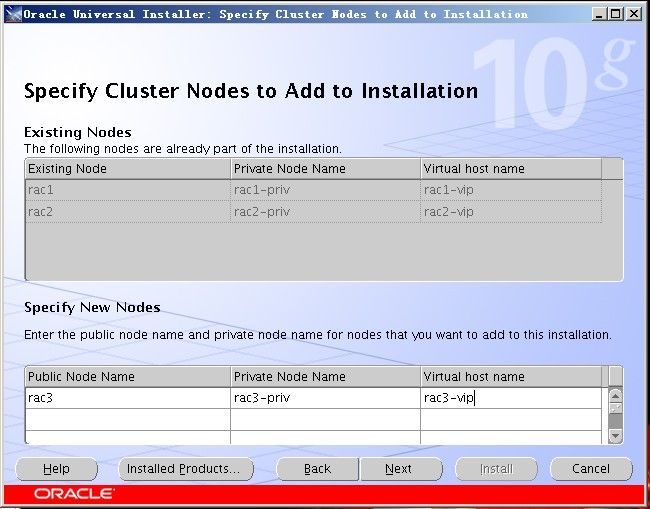The width and height of the screenshot is (650, 509).
Task: Maximize the Oracle Universal Installer window
Action: pos(616,14)
